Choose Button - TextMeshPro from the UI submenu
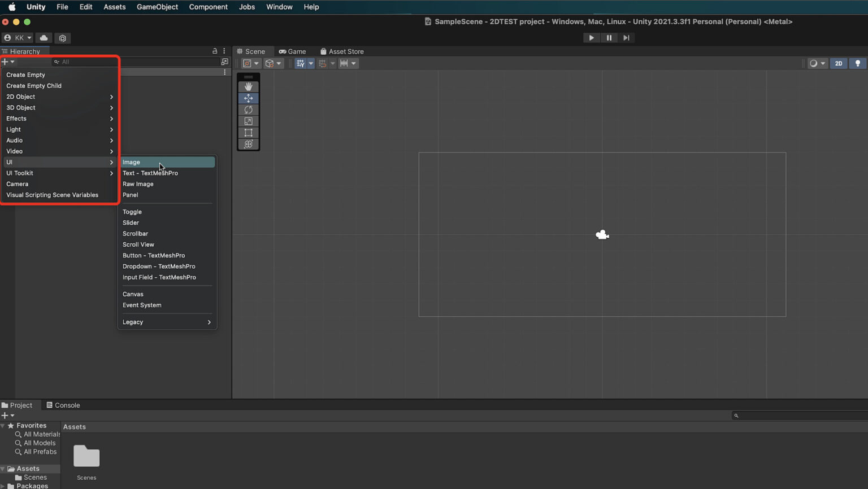This screenshot has height=489, width=868. (x=154, y=255)
